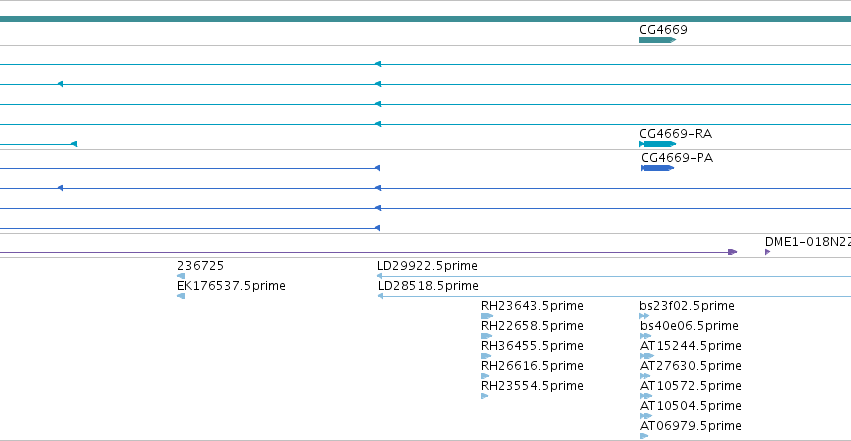
Task: Click the glyph under AT27630.5prime
Action: tap(645, 376)
